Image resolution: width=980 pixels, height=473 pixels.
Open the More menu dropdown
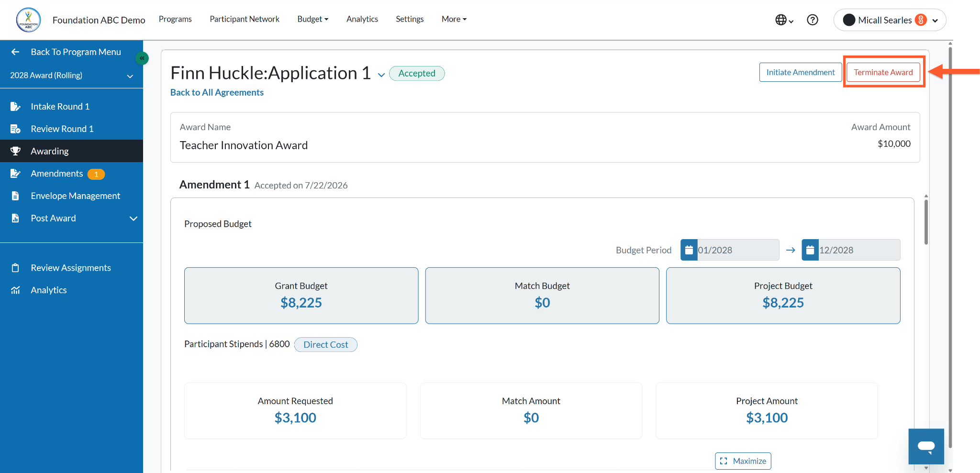[454, 19]
